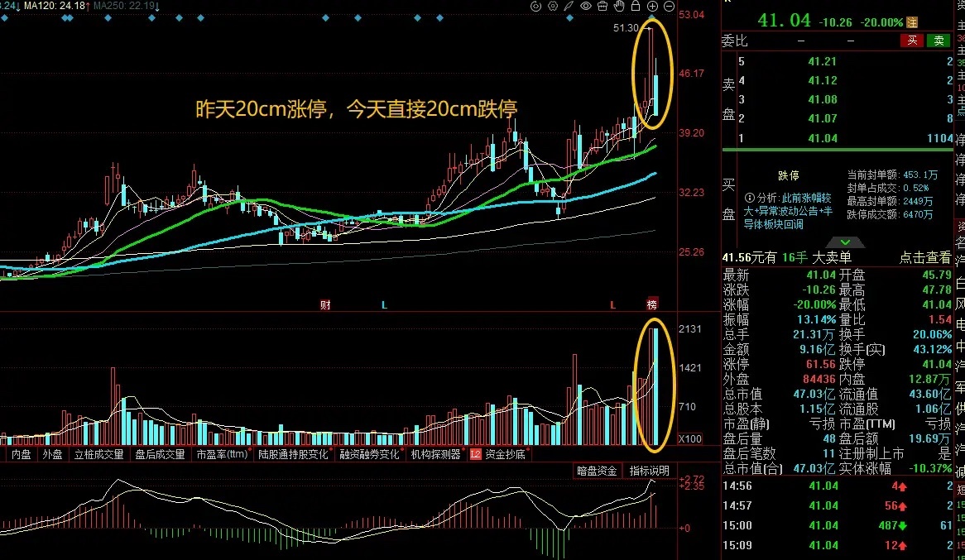
Task: Click the 总市值 value 47.03亿
Action: point(814,394)
